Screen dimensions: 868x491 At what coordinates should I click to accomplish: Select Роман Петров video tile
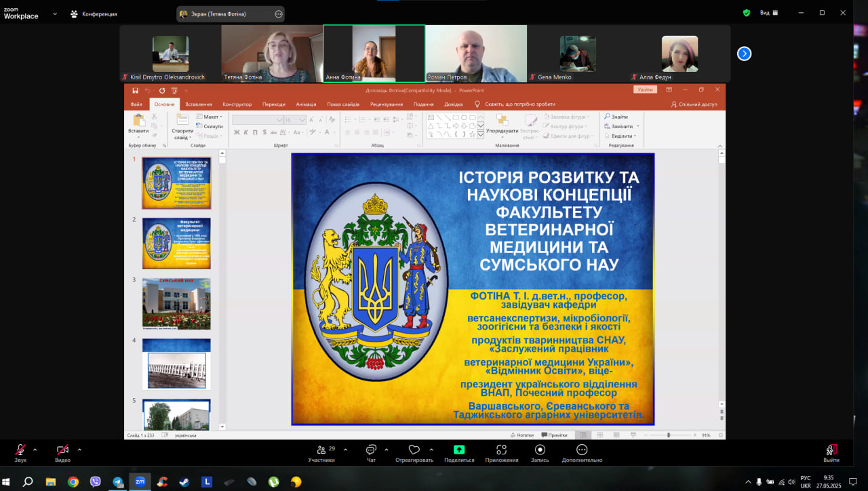476,54
